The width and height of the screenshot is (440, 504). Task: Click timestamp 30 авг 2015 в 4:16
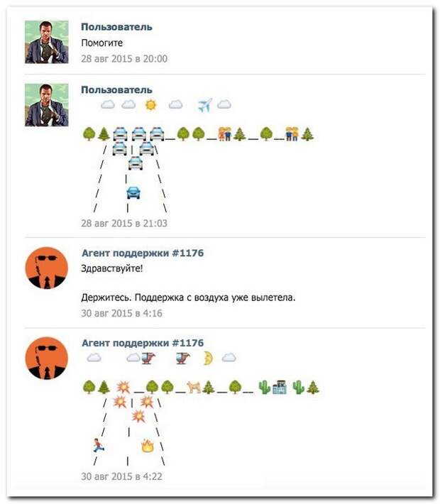click(121, 313)
